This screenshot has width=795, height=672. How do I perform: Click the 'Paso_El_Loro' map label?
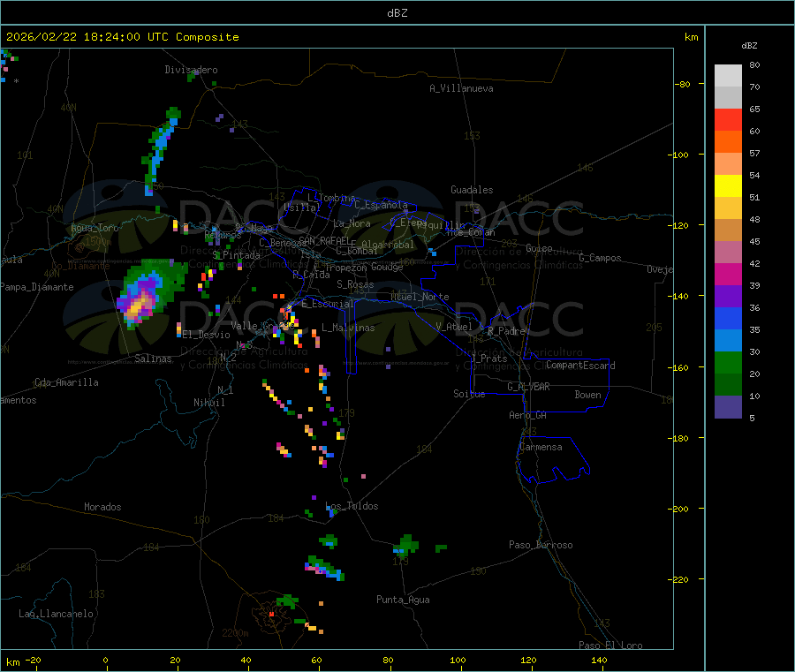610,646
